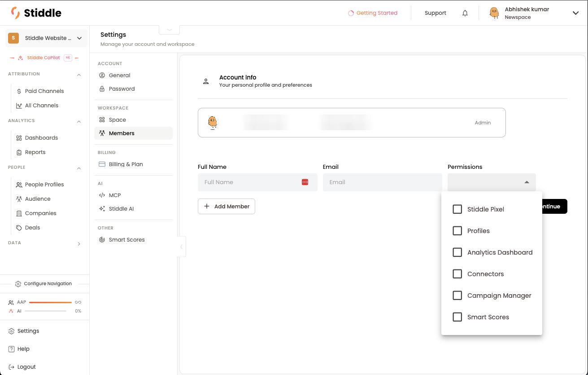
Task: Click the Audience group icon
Action: (19, 199)
